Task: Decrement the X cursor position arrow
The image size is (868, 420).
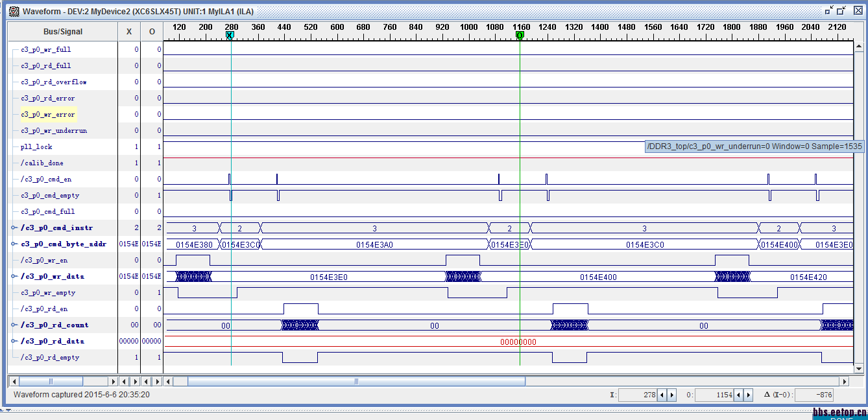Action: point(662,395)
